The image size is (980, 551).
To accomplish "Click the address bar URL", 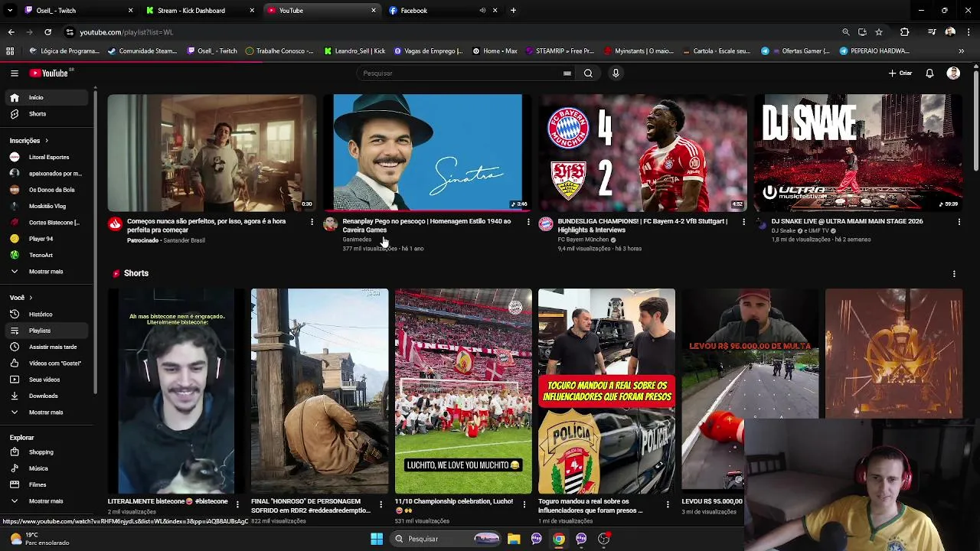I will (x=126, y=32).
